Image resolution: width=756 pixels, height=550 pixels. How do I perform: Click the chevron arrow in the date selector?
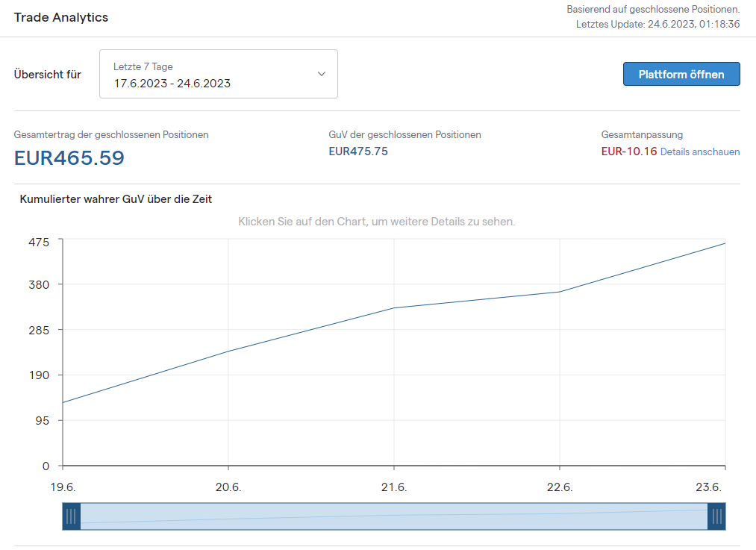point(322,74)
